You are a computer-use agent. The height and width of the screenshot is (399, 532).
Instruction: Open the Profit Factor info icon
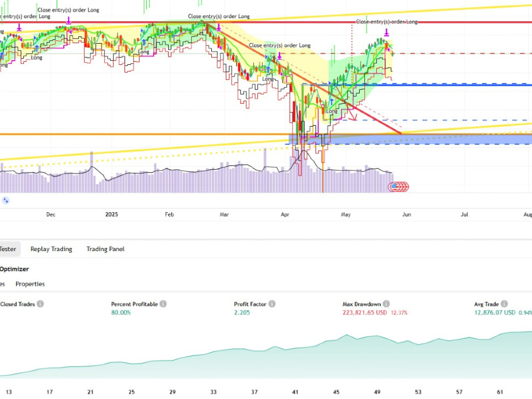pos(272,304)
